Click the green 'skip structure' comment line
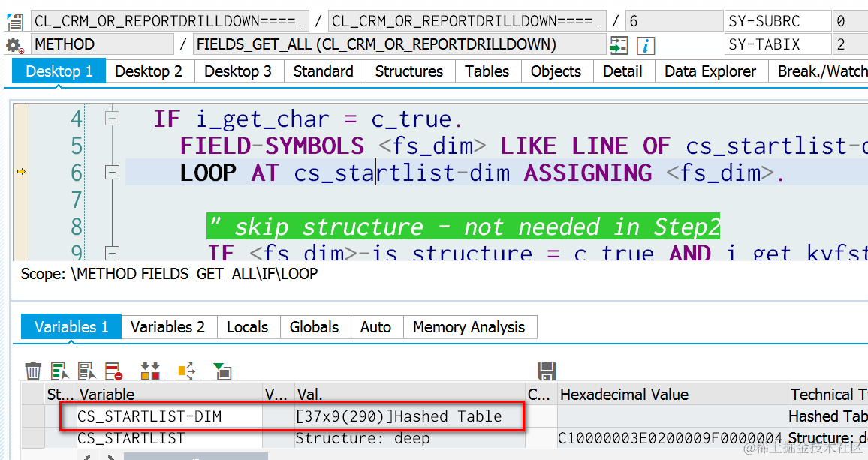868x460 pixels. tap(463, 227)
